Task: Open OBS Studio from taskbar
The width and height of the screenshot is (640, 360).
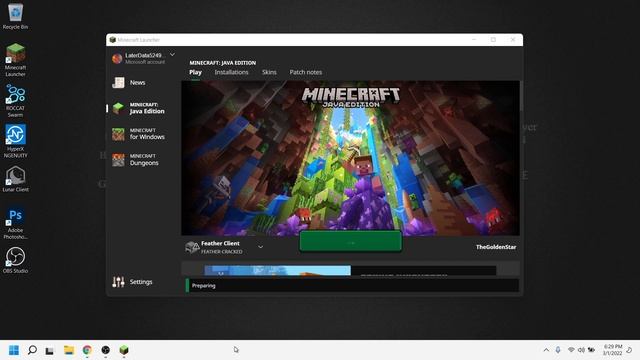Action: click(106, 350)
